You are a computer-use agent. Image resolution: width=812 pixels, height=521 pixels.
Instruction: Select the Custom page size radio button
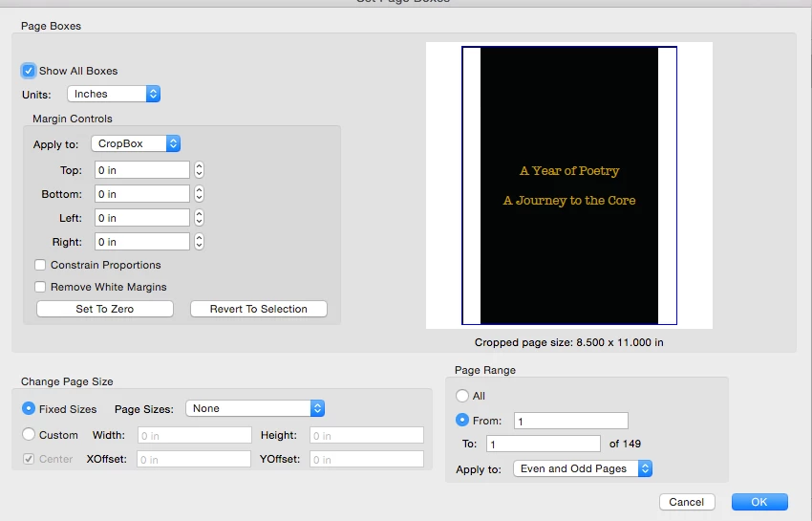(29, 434)
